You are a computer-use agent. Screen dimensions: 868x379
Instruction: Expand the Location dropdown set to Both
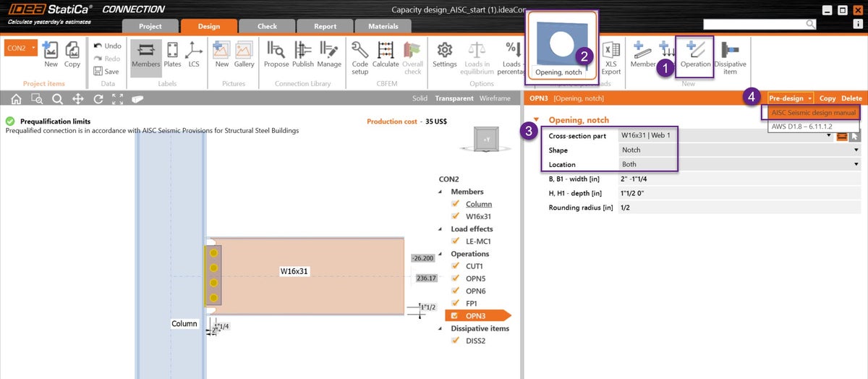coord(739,164)
